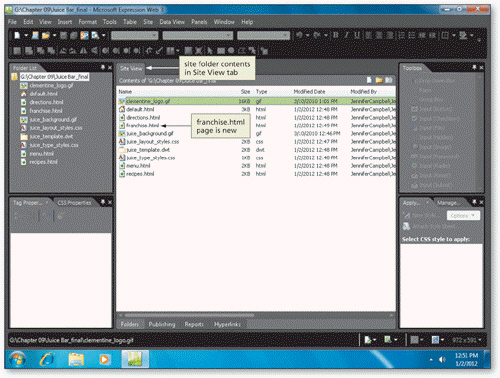Switch to the Reports tab

point(194,324)
